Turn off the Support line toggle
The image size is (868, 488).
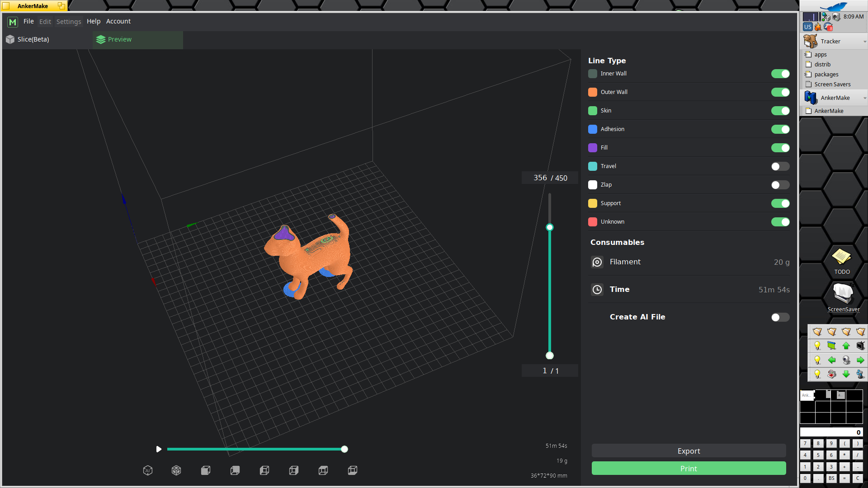(780, 203)
